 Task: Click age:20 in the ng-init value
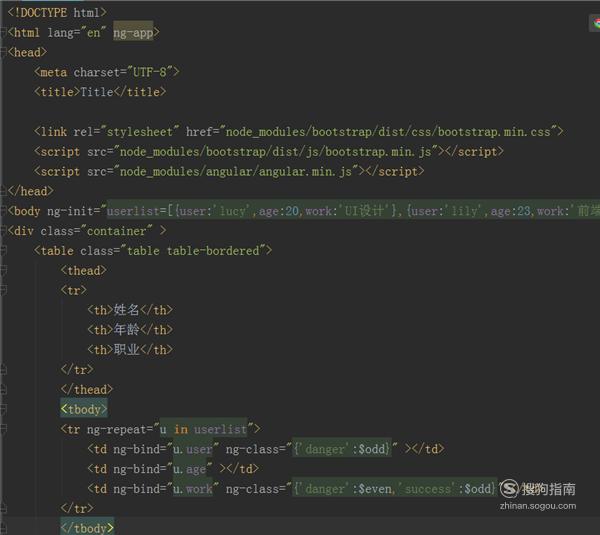(279, 211)
